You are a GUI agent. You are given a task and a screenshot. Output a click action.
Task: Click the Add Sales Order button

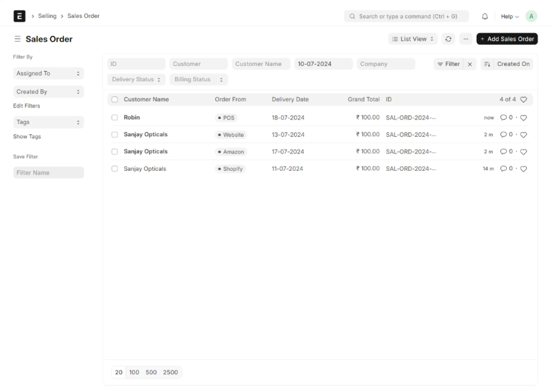tap(507, 39)
